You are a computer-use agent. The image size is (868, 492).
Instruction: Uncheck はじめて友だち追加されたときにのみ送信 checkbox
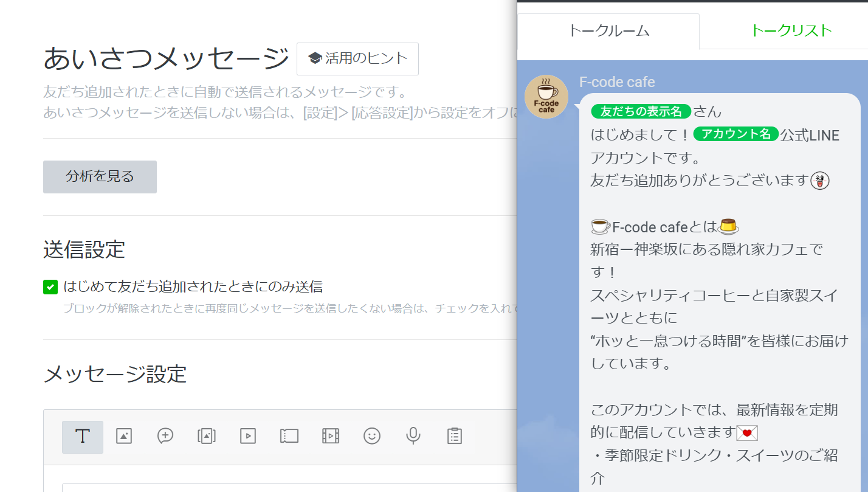point(50,287)
